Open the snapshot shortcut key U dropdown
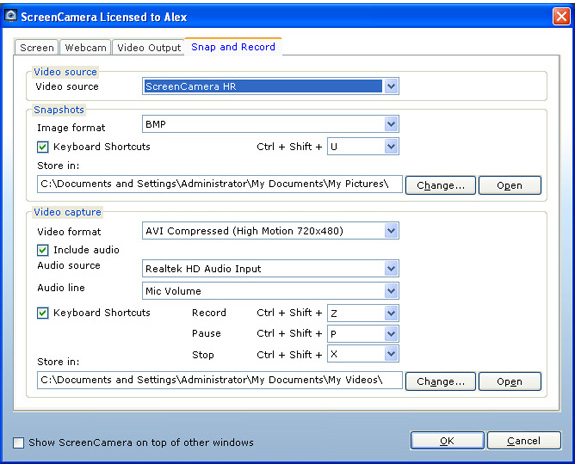 click(x=391, y=147)
